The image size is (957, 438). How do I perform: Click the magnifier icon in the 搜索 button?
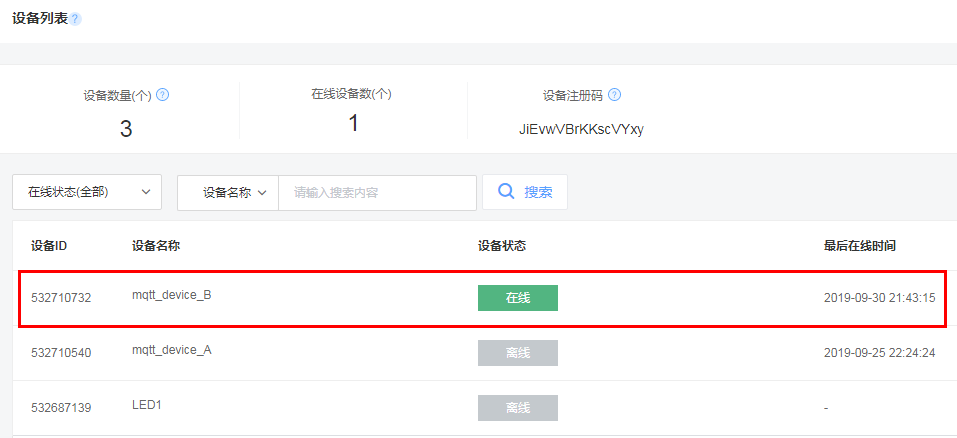coord(506,192)
